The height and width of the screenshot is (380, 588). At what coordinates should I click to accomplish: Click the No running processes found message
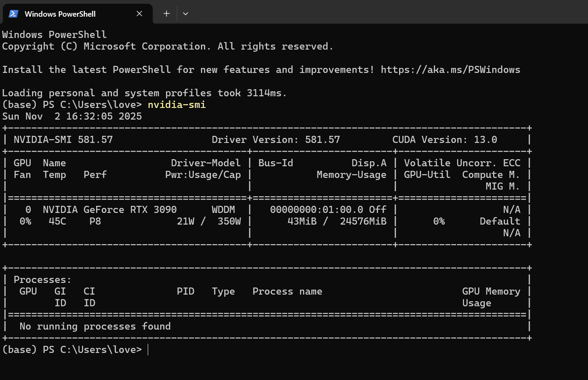(x=95, y=326)
